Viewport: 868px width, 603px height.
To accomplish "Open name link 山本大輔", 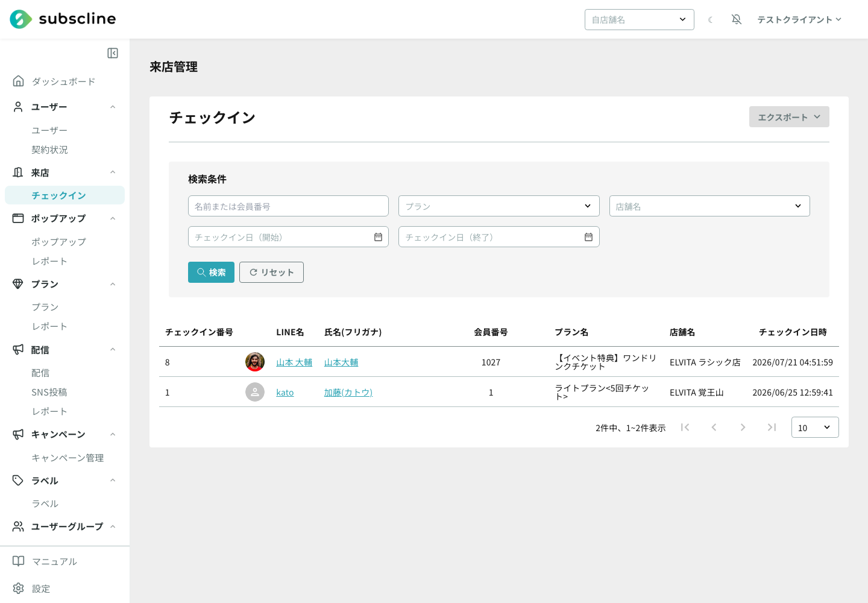I will point(341,362).
